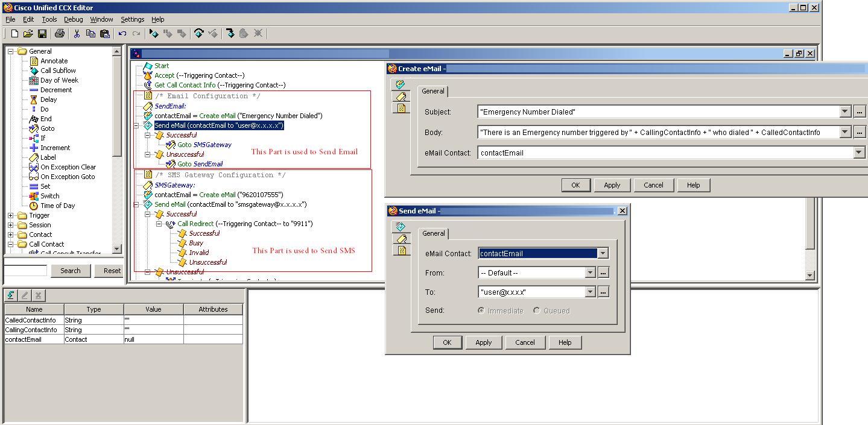
Task: Expand the Trigger folder in palette
Action: pyautogui.click(x=11, y=215)
